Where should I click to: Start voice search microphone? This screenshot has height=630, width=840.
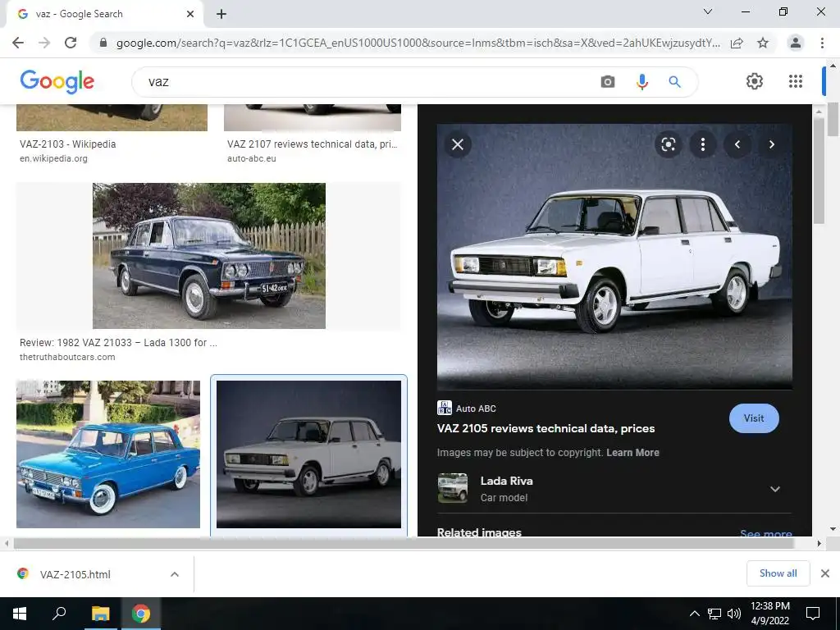coord(641,81)
